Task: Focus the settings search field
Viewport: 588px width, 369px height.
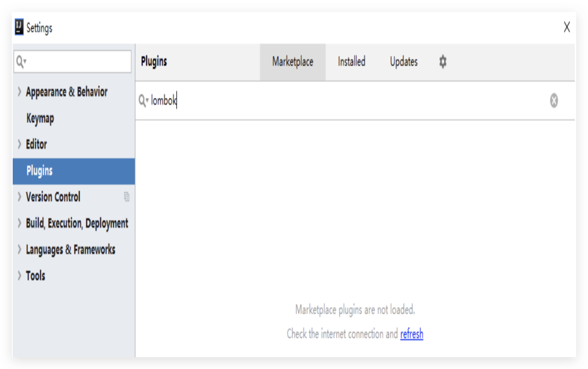Action: coord(72,62)
